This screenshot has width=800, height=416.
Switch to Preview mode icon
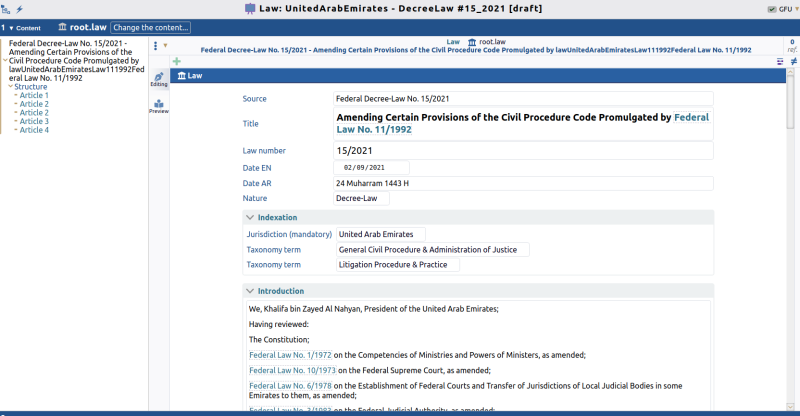point(159,106)
